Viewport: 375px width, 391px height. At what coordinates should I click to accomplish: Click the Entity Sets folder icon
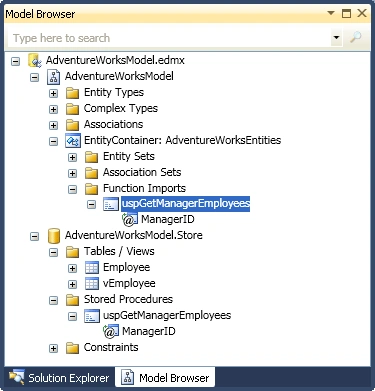(x=91, y=157)
